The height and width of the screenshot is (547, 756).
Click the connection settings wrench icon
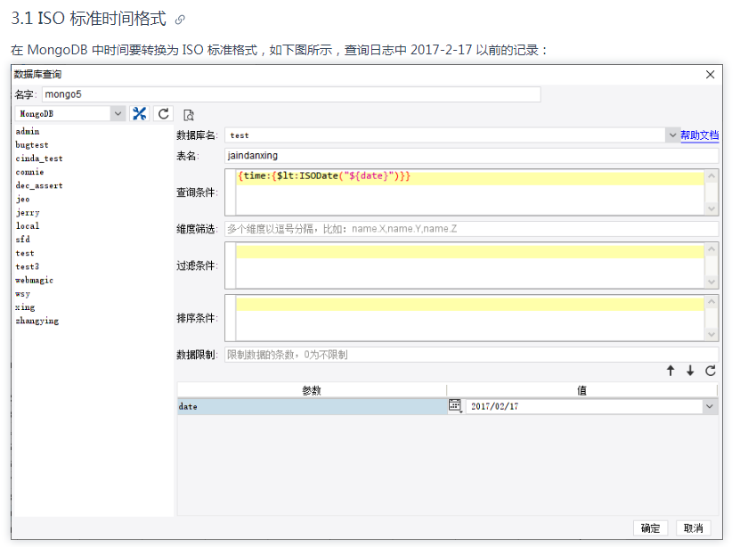pyautogui.click(x=139, y=114)
